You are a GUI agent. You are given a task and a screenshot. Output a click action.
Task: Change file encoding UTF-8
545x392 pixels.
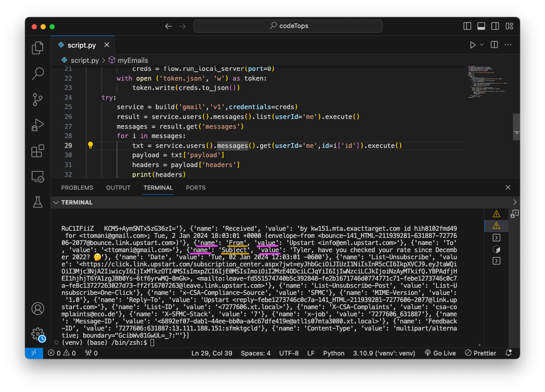pyautogui.click(x=289, y=353)
